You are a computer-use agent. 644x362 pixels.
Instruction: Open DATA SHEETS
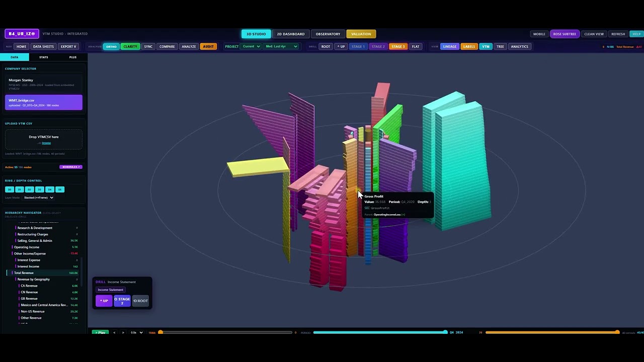[43, 46]
